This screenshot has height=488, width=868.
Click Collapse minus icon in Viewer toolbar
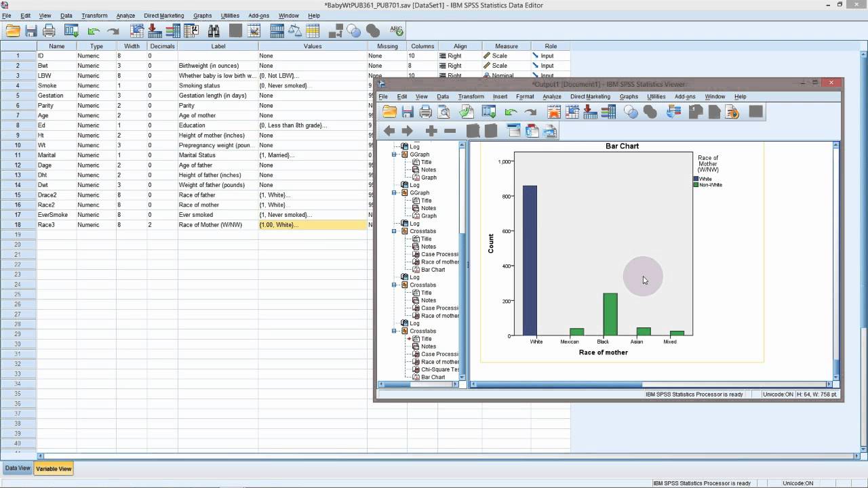450,131
